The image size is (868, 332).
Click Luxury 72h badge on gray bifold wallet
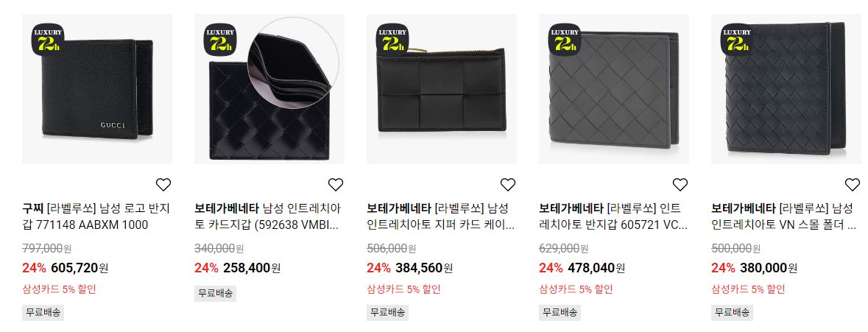pyautogui.click(x=565, y=39)
